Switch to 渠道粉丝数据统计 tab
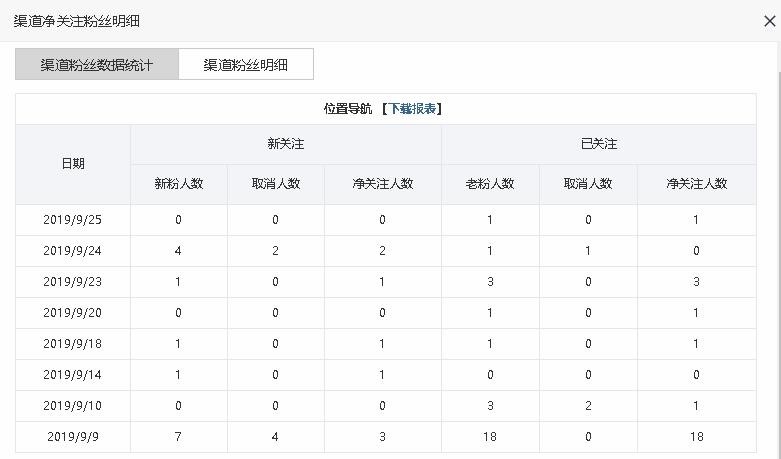 pos(97,65)
